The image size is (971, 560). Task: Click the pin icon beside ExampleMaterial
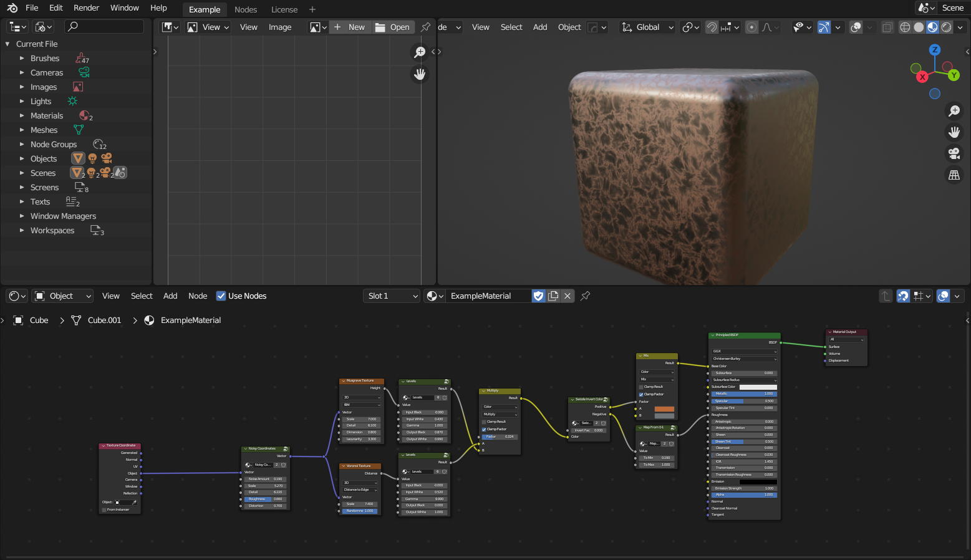tap(585, 296)
